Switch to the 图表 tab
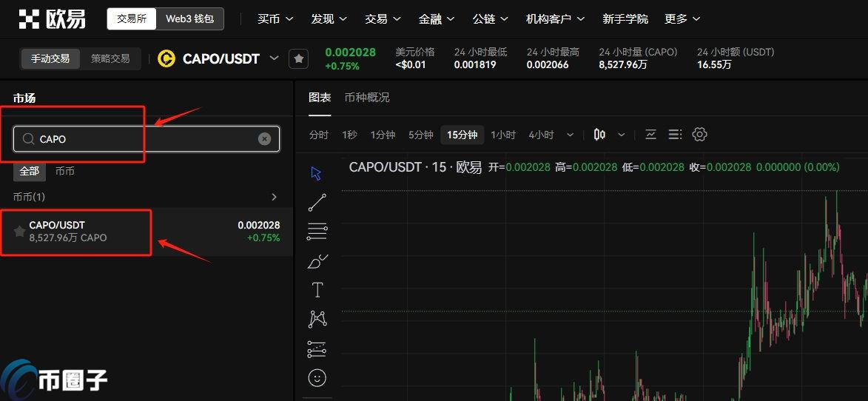This screenshot has width=868, height=401. coord(320,98)
